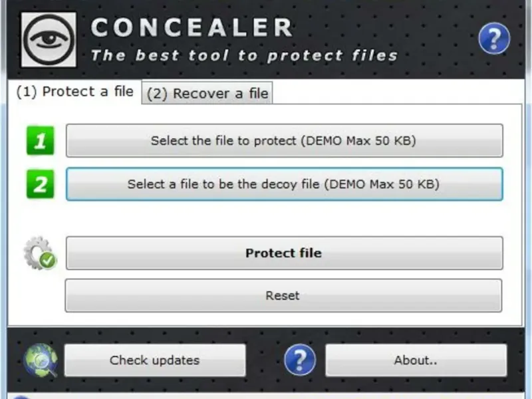This screenshot has height=399, width=532.
Task: Open the About dialog
Action: [416, 360]
